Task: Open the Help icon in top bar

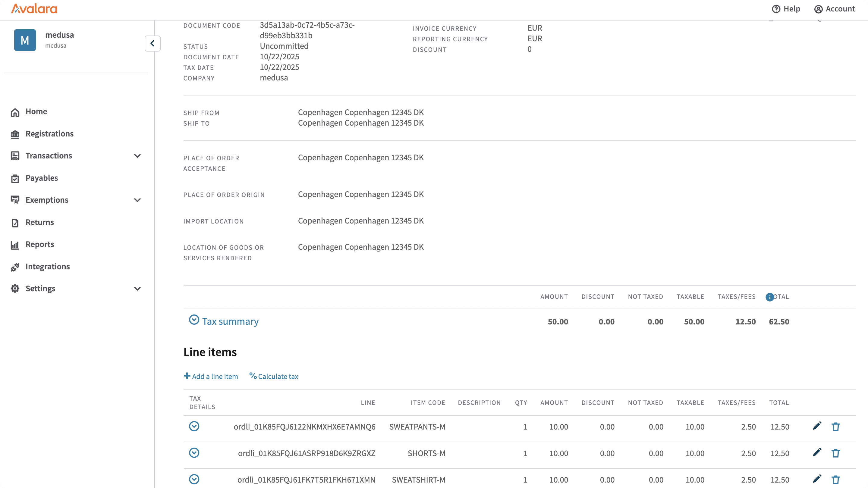Action: point(776,9)
